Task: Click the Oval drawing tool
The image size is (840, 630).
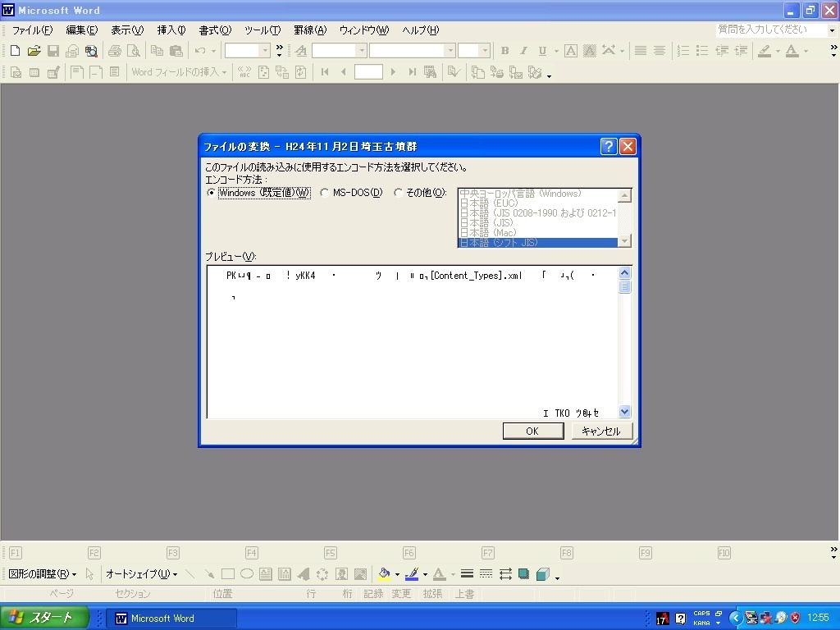Action: (246, 574)
